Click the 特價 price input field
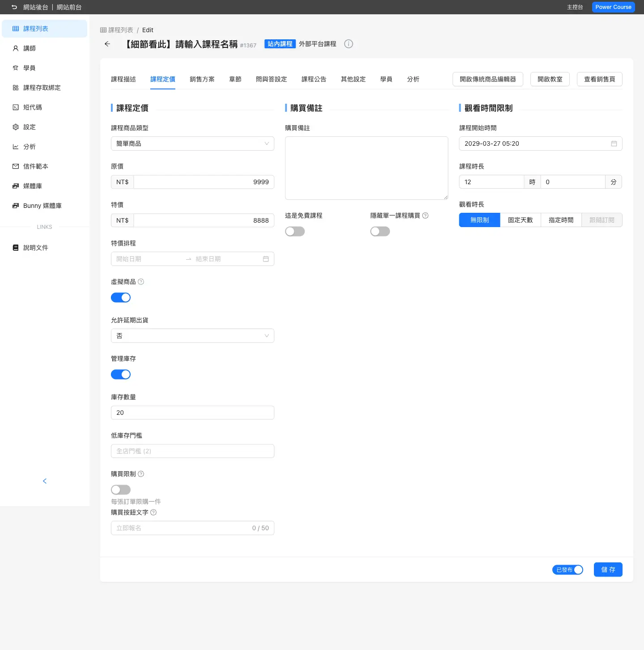This screenshot has height=650, width=644. pyautogui.click(x=204, y=220)
